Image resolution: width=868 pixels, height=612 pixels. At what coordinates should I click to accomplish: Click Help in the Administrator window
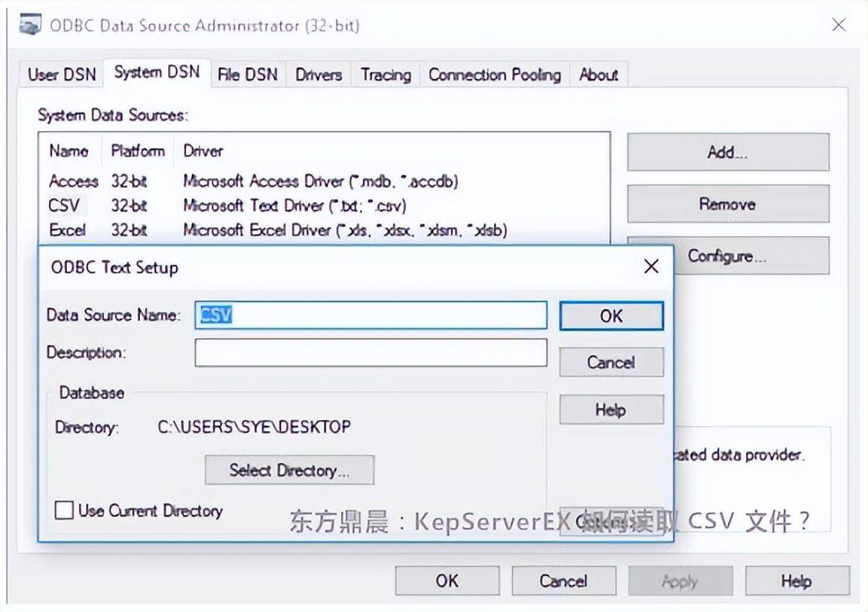tap(797, 581)
